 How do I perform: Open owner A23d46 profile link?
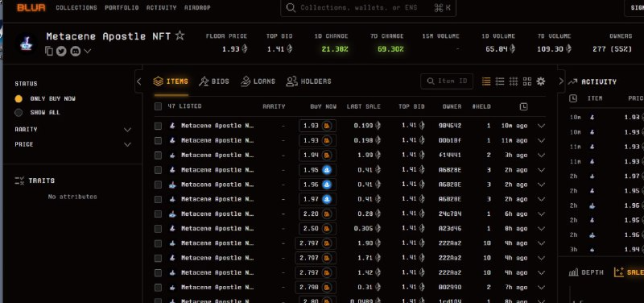[x=450, y=229]
